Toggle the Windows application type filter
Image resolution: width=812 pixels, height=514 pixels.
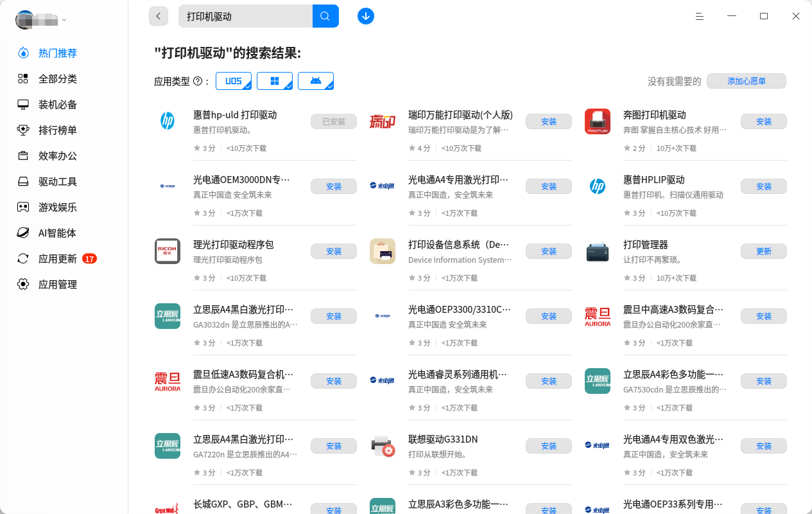coord(275,81)
